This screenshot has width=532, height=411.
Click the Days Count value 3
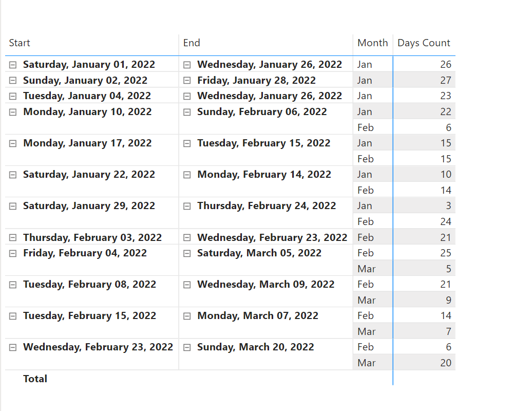pos(448,206)
